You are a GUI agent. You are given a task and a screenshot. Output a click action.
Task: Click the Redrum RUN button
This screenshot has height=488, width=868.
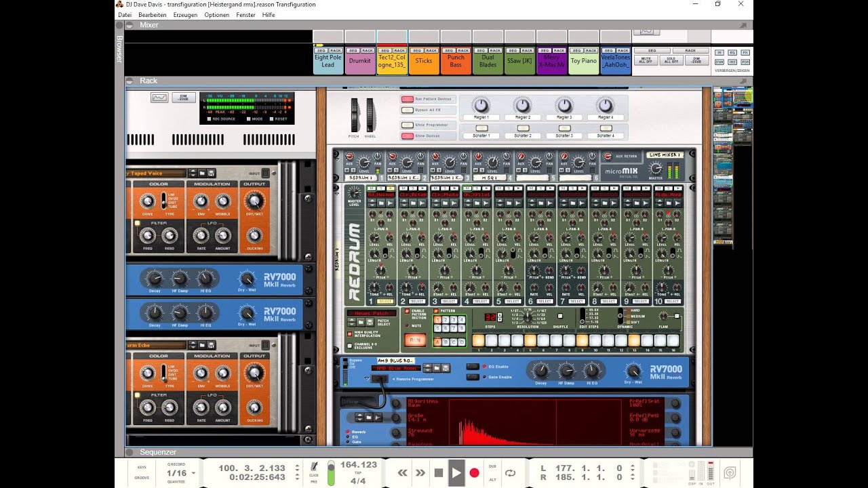tap(415, 340)
